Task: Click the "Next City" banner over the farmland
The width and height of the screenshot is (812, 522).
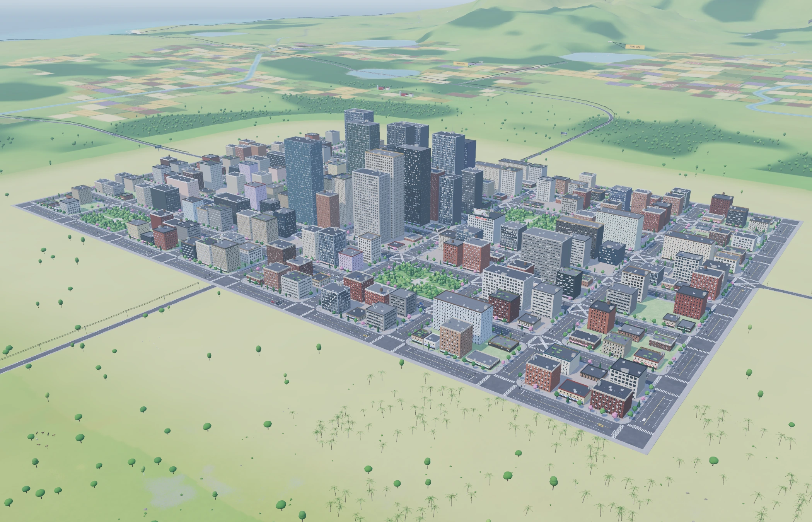Action: 461,63
